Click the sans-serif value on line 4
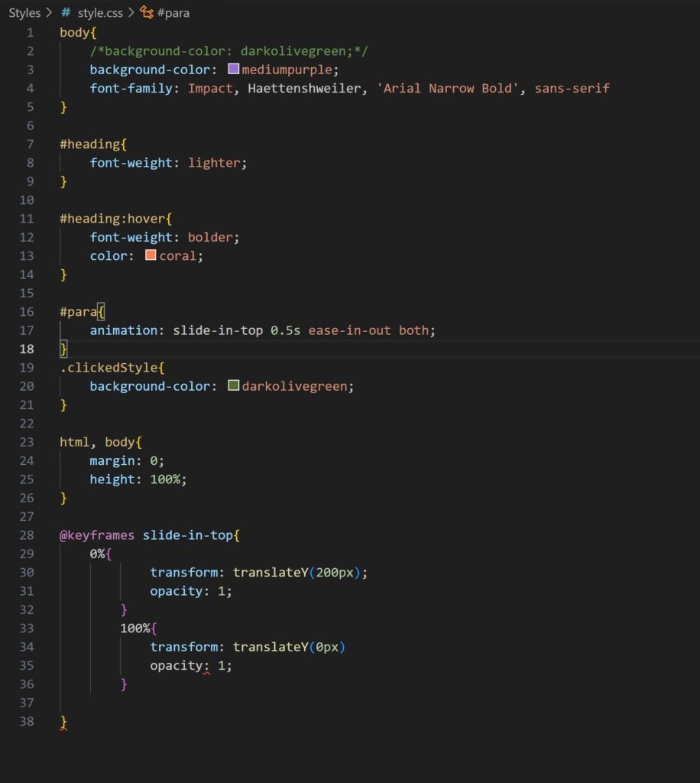700x783 pixels. point(572,89)
